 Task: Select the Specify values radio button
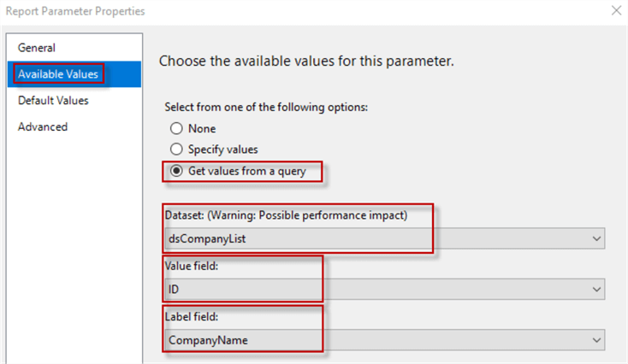pyautogui.click(x=176, y=150)
